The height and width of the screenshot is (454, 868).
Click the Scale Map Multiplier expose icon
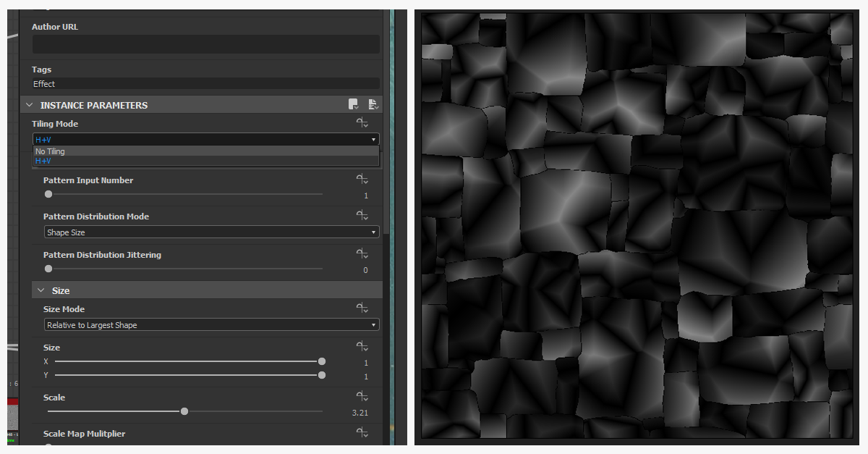click(x=362, y=433)
